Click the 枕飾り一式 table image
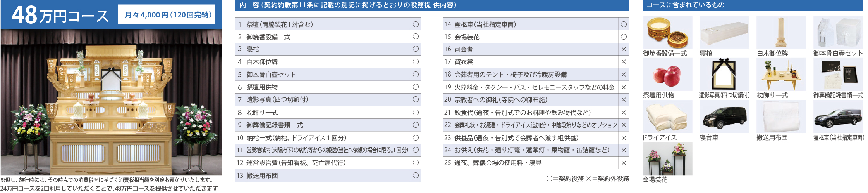The height and width of the screenshot is (193, 868). [x=781, y=75]
